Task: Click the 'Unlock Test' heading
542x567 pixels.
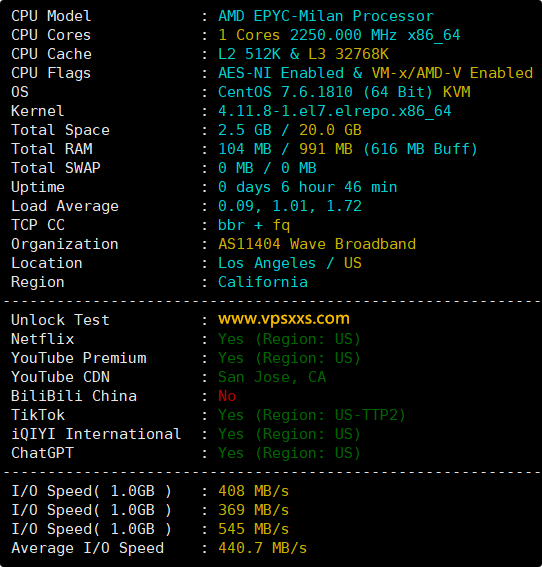Action: pyautogui.click(x=60, y=320)
